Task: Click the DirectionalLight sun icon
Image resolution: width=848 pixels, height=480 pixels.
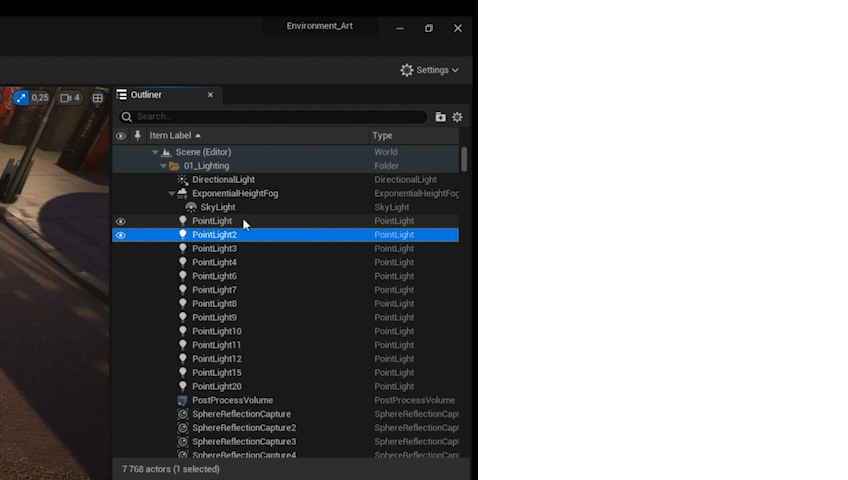Action: [x=183, y=179]
